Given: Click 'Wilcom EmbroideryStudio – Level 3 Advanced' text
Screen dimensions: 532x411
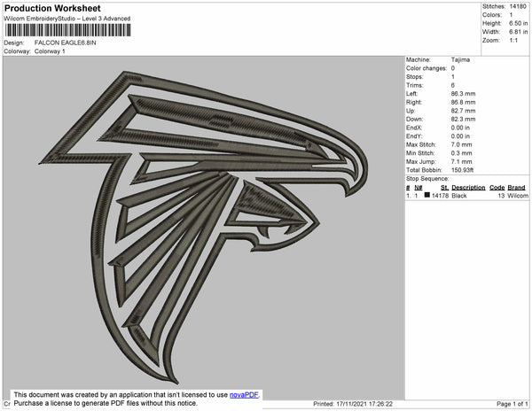Looking at the screenshot, I should (67, 19).
